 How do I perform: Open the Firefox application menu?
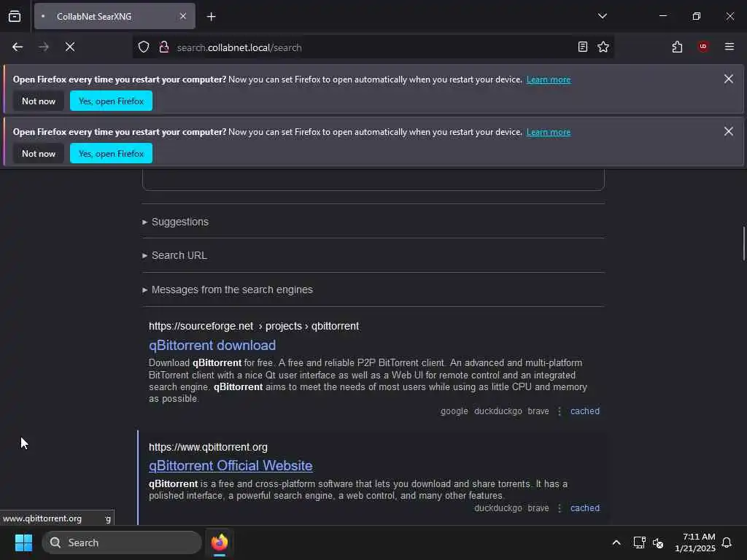pos(729,47)
